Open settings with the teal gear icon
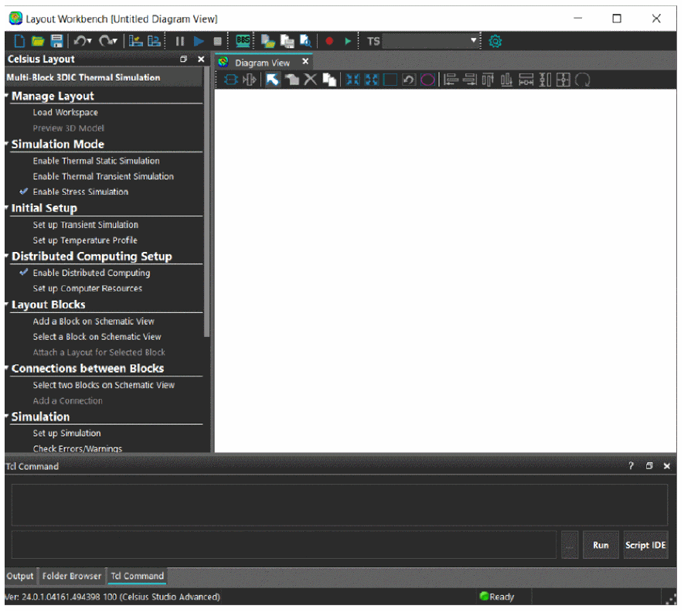Screen dimensions: 691x616 pyautogui.click(x=495, y=41)
